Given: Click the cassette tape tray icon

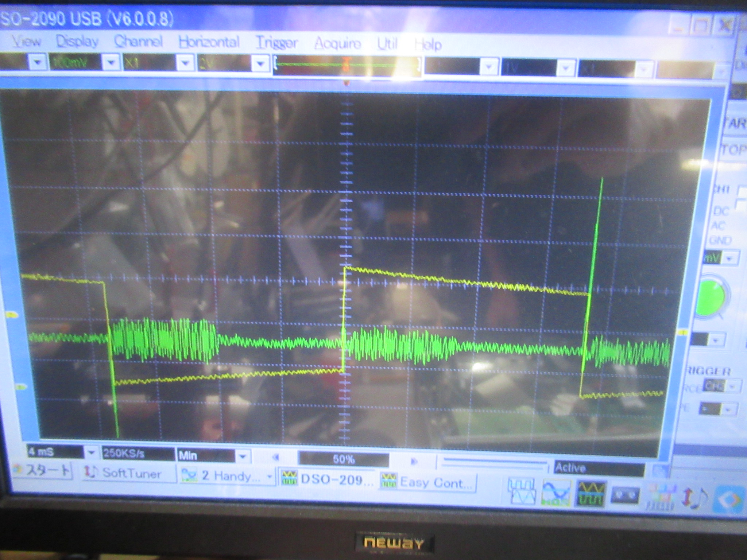Looking at the screenshot, I should click(x=626, y=495).
